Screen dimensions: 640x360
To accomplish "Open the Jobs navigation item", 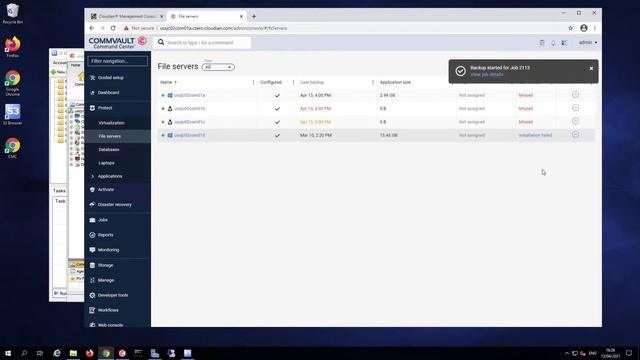I will coord(102,220).
